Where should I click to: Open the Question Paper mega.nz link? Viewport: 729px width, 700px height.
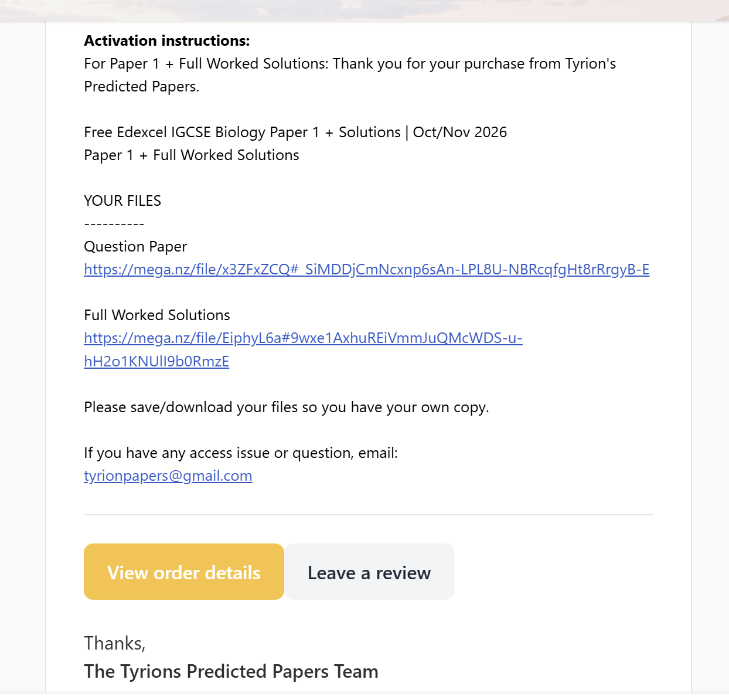coord(366,270)
